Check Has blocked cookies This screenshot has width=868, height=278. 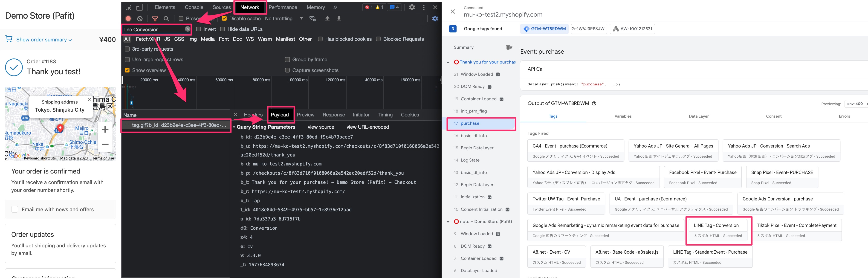[x=320, y=39]
